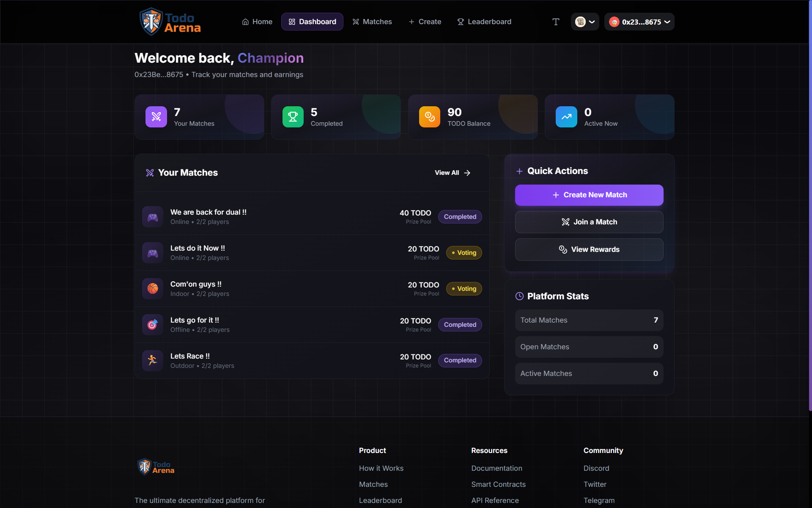The image size is (812, 508).
Task: Click the text size T icon in header
Action: pyautogui.click(x=556, y=22)
